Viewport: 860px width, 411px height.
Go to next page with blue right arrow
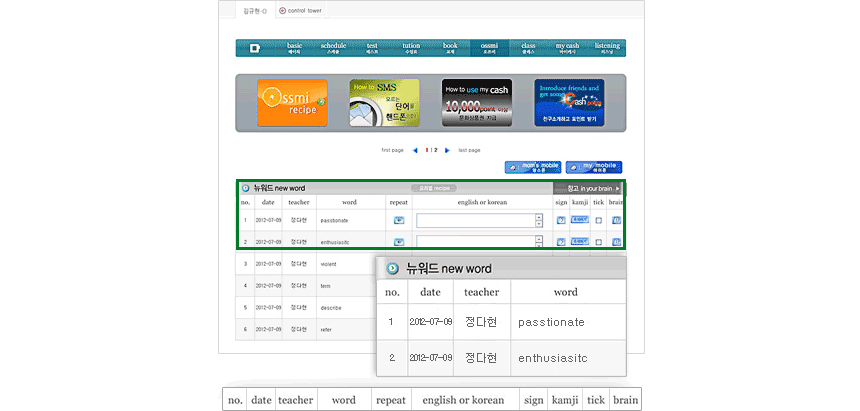(x=448, y=150)
